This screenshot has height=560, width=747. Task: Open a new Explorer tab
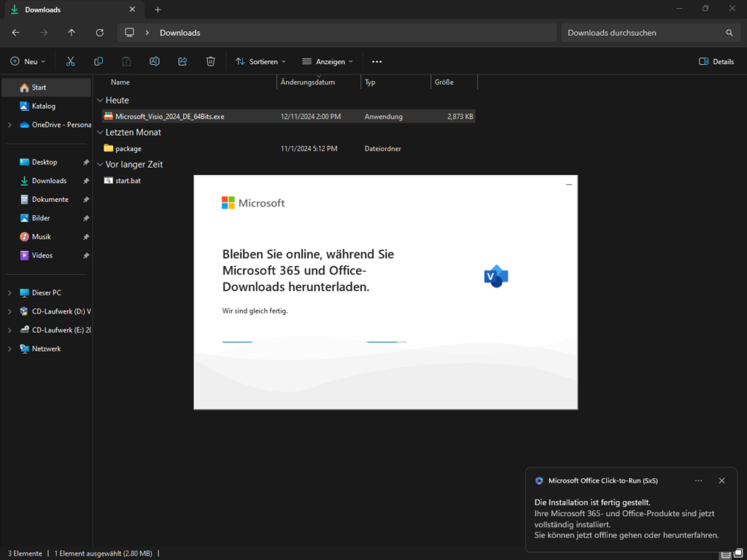click(x=158, y=9)
